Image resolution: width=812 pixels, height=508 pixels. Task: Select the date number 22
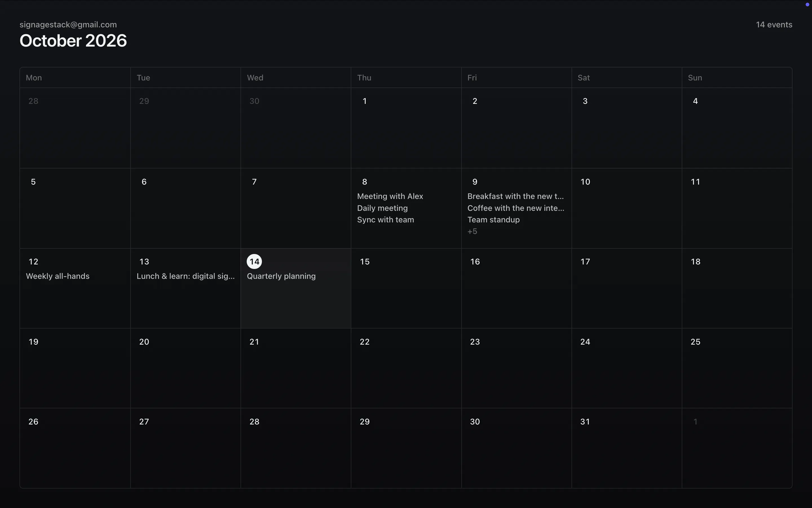(364, 342)
